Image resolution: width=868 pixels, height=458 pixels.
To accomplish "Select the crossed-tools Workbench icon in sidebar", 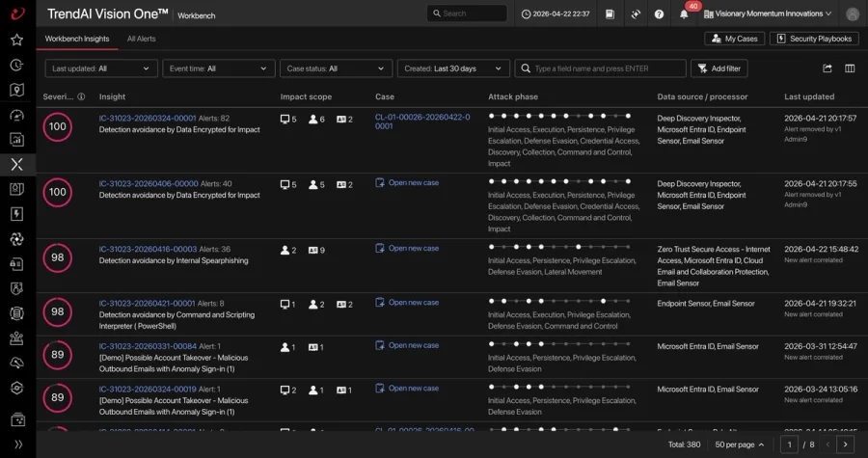I will 17,164.
